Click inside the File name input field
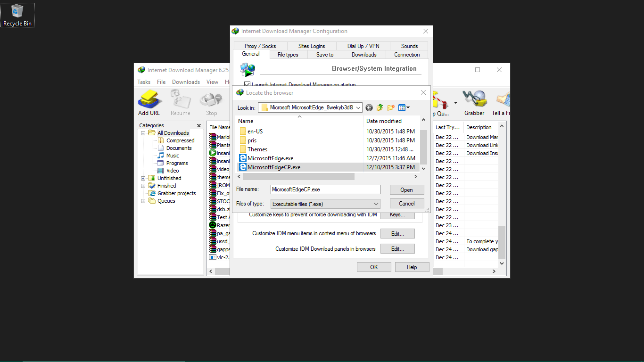This screenshot has width=644, height=362. pos(325,189)
